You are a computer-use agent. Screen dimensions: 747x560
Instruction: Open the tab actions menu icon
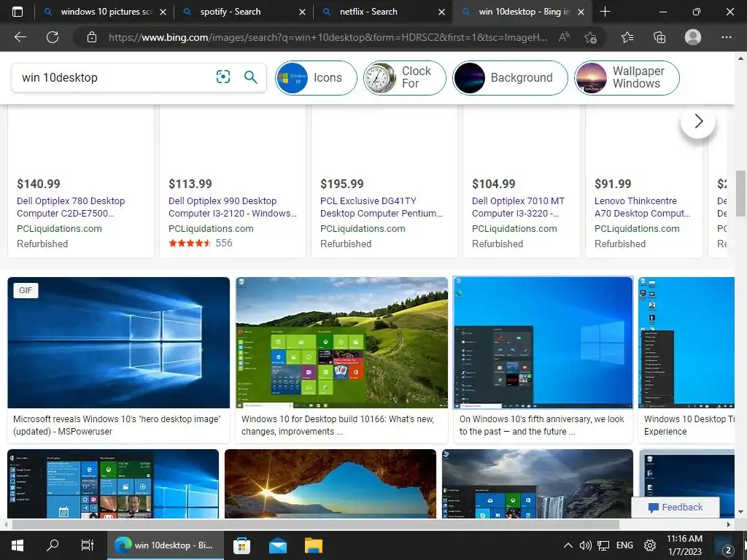click(18, 12)
